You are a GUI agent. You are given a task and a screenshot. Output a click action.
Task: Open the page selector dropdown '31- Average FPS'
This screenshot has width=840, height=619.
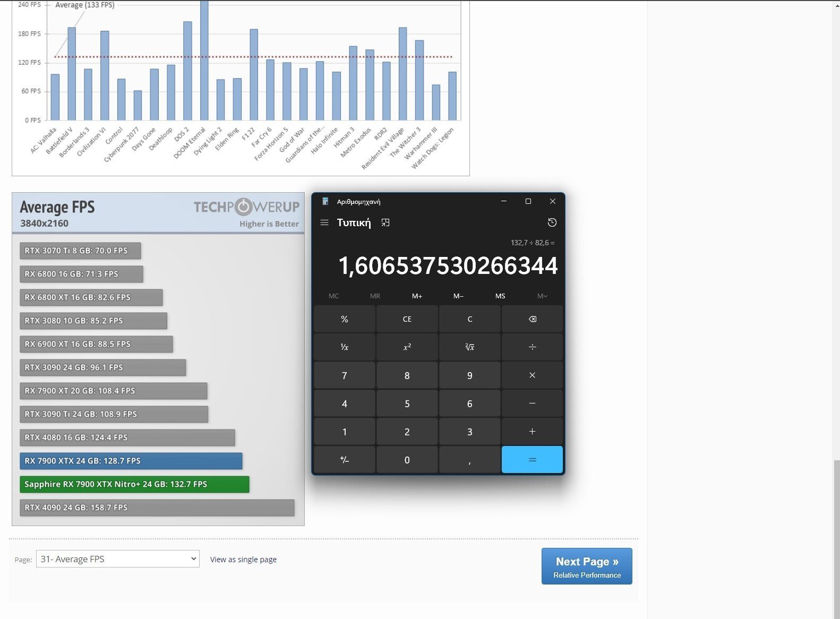tap(118, 559)
